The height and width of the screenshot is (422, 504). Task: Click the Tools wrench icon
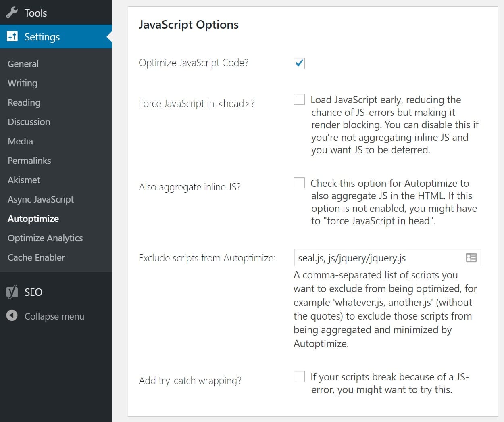point(11,13)
